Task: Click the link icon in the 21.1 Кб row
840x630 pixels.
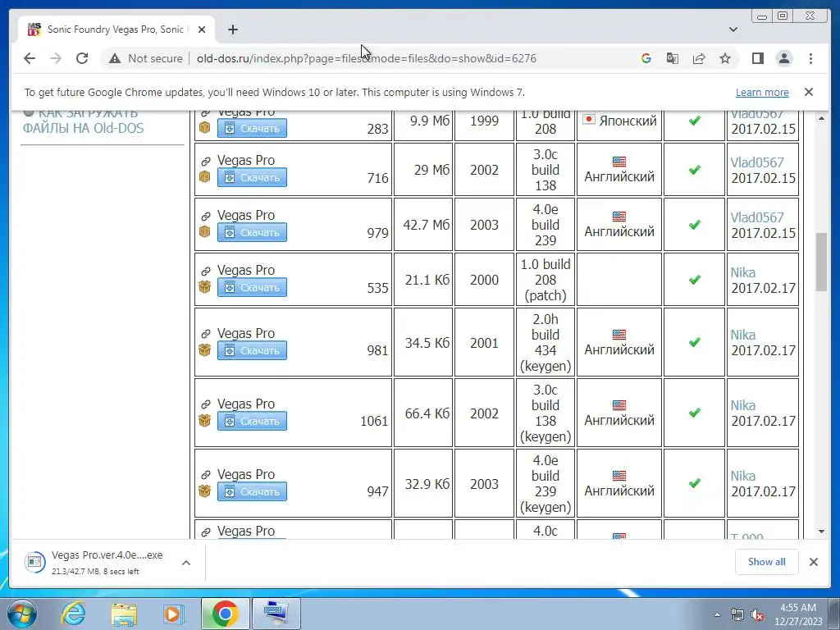Action: [205, 271]
